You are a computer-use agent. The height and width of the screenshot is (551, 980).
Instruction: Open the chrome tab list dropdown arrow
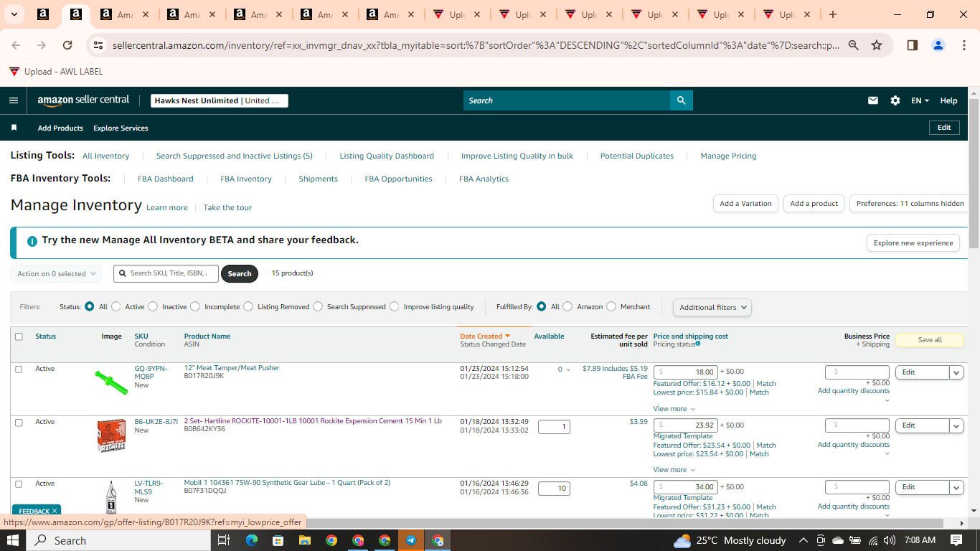point(16,14)
